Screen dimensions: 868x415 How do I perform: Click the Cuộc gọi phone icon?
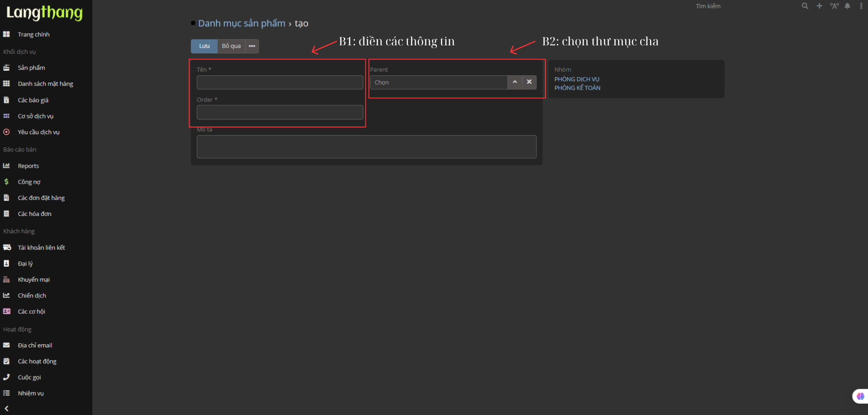(x=6, y=377)
